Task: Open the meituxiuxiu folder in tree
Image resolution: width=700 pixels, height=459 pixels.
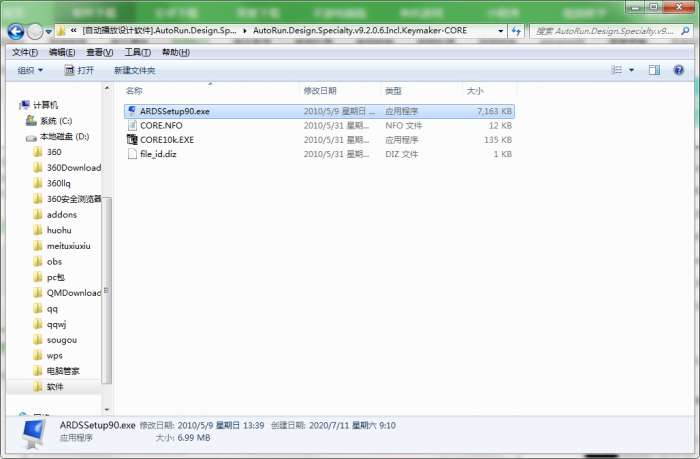Action: 68,246
